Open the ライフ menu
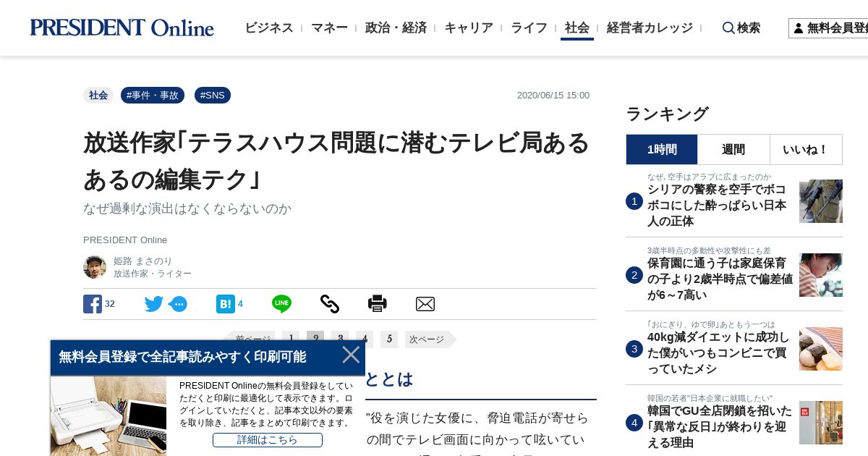 (x=529, y=28)
